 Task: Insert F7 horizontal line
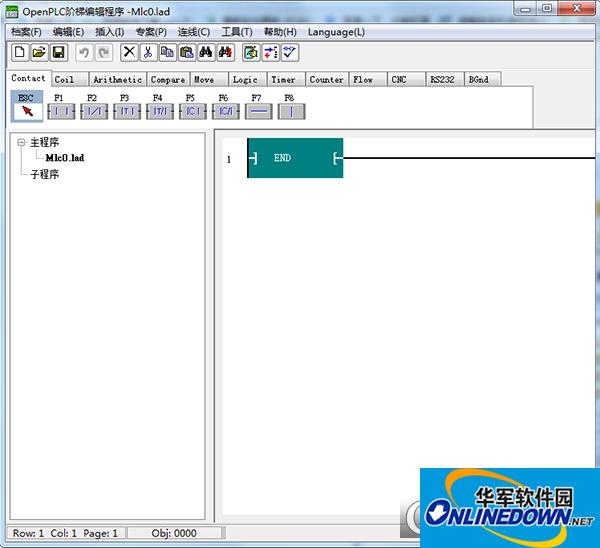pyautogui.click(x=259, y=111)
